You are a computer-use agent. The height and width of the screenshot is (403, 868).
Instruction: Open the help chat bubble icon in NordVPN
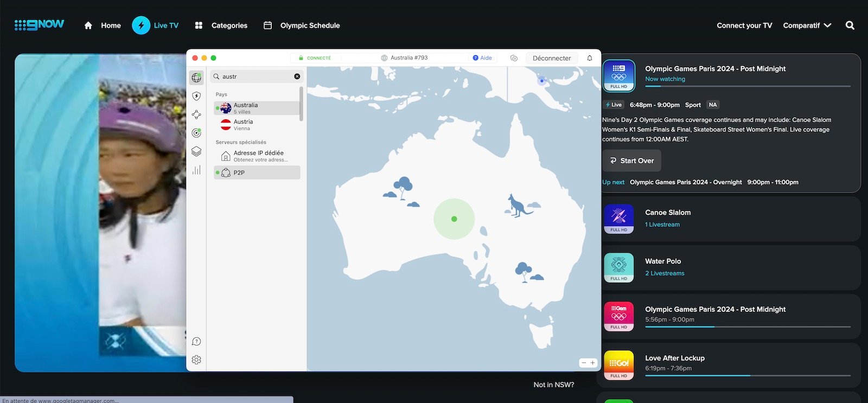click(x=196, y=341)
